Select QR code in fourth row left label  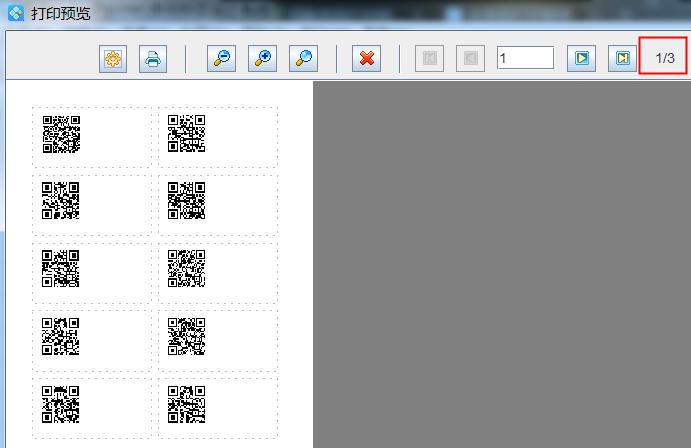(x=60, y=337)
